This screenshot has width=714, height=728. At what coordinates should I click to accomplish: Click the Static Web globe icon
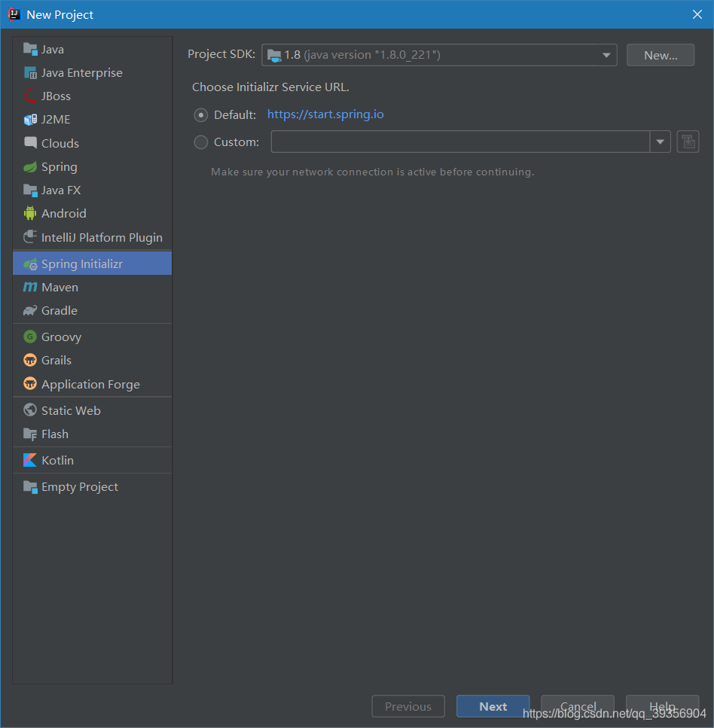pyautogui.click(x=30, y=410)
